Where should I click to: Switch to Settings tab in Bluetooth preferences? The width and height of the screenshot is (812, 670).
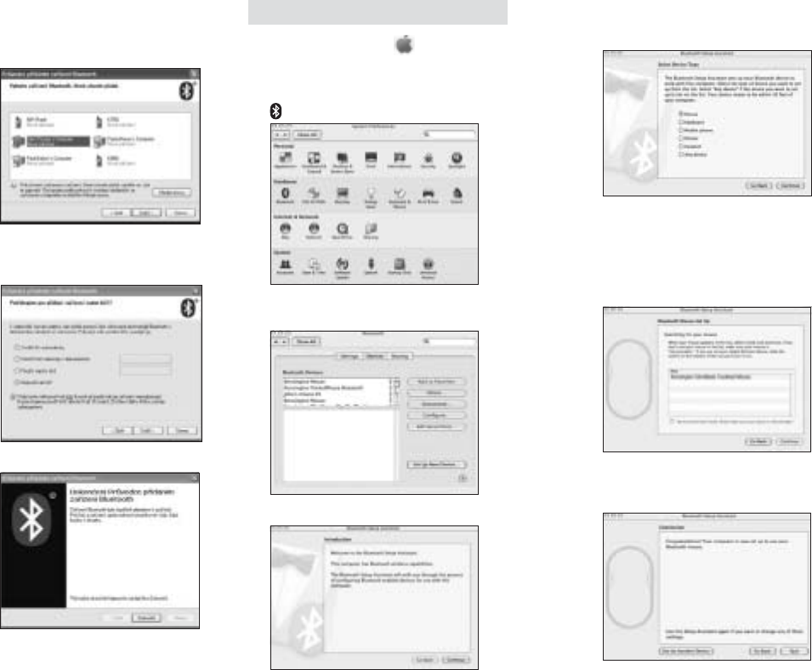click(x=349, y=356)
